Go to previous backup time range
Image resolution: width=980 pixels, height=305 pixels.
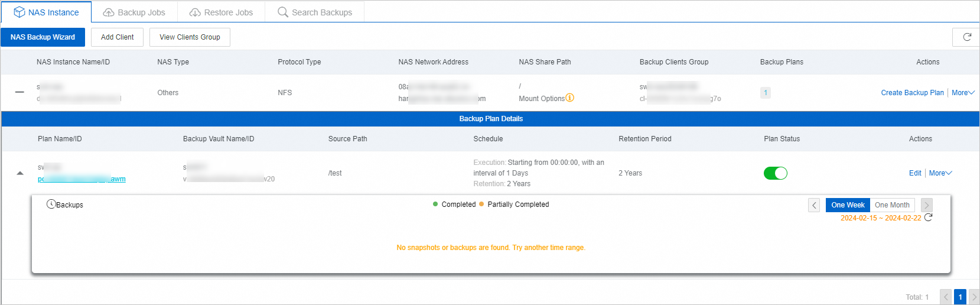click(x=814, y=205)
